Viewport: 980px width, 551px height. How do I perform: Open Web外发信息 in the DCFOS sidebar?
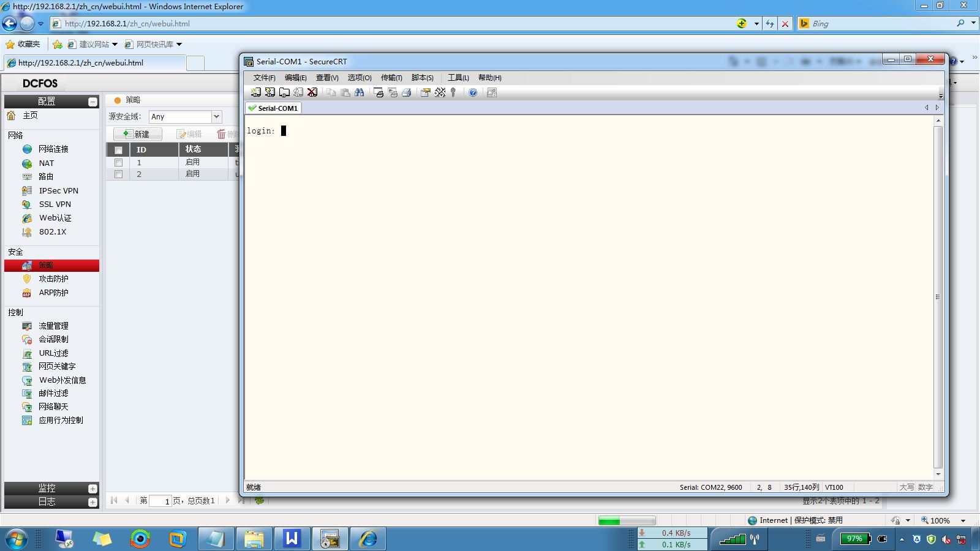[62, 380]
